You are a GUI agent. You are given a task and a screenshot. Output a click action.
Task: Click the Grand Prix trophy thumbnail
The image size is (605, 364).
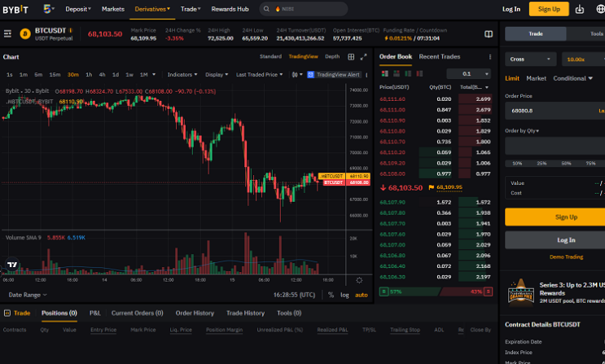click(520, 292)
